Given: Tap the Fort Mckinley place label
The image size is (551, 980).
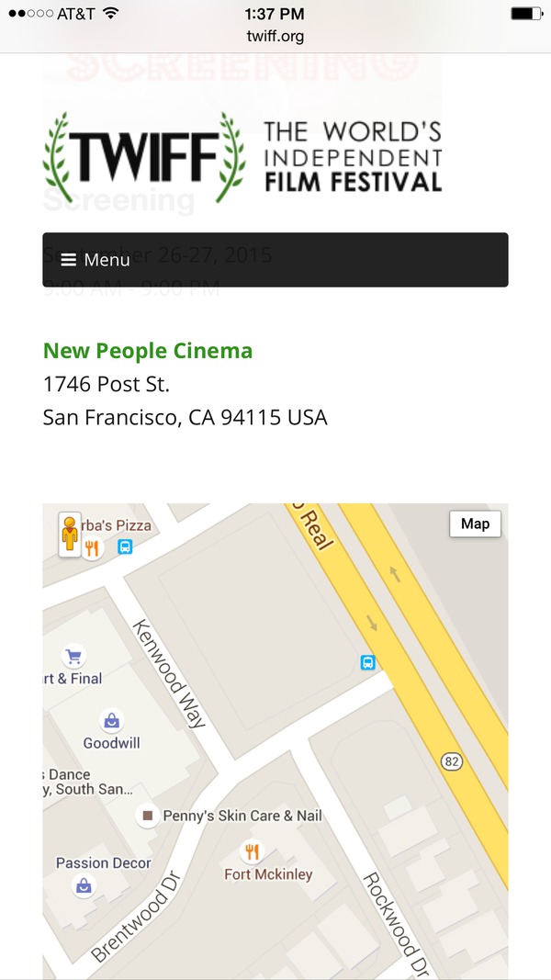Looking at the screenshot, I should click(268, 875).
